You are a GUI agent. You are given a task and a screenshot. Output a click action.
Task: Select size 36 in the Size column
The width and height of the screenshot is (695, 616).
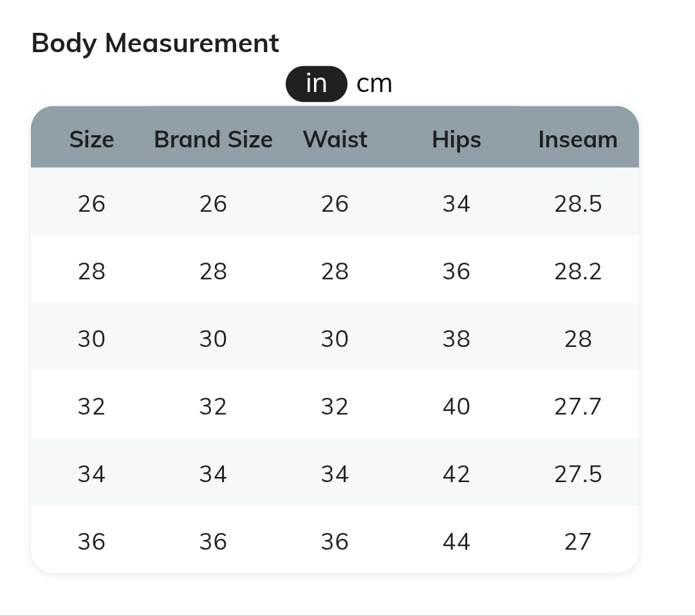91,541
